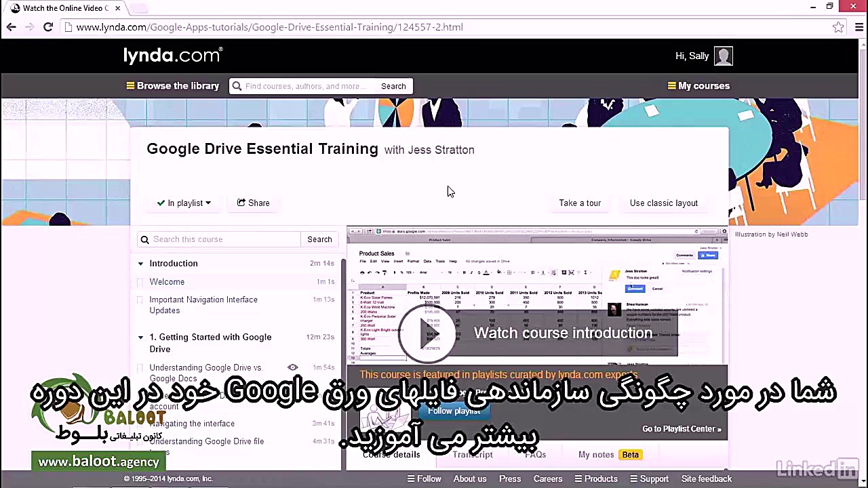Click the LinkedIn logo in the corner
The height and width of the screenshot is (488, 868).
pos(817,468)
